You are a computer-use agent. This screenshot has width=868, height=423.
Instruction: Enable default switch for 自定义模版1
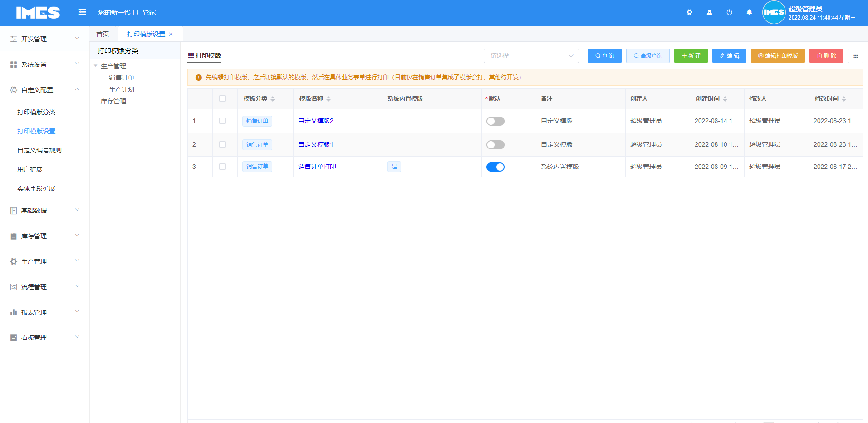495,145
